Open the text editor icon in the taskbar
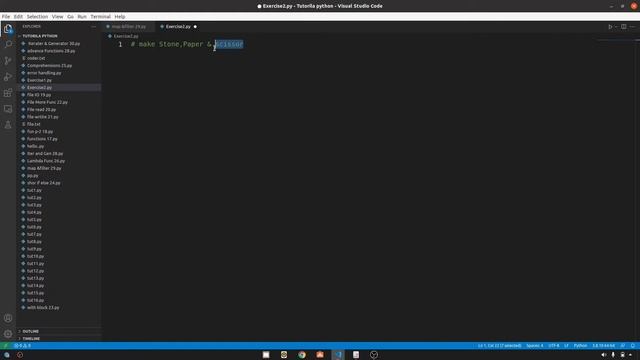640x360 pixels. pos(356,355)
